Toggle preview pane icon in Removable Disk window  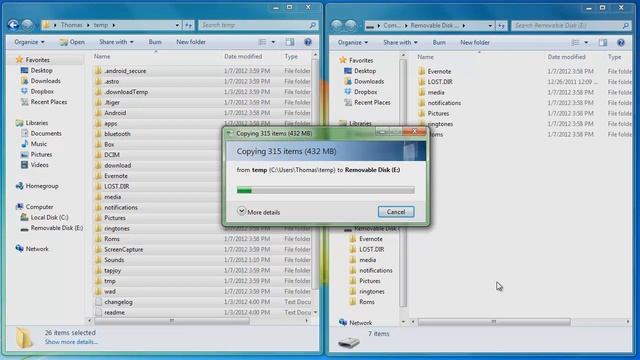pyautogui.click(x=603, y=42)
